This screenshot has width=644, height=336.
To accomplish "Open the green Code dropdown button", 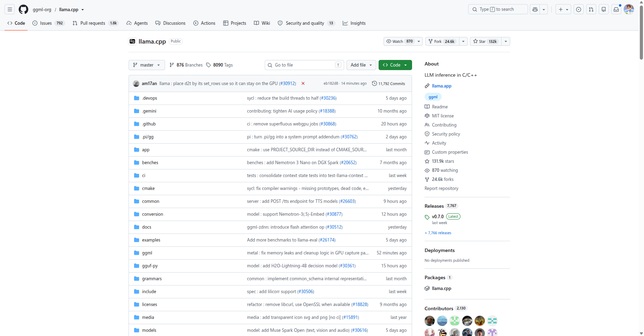I will 395,65.
